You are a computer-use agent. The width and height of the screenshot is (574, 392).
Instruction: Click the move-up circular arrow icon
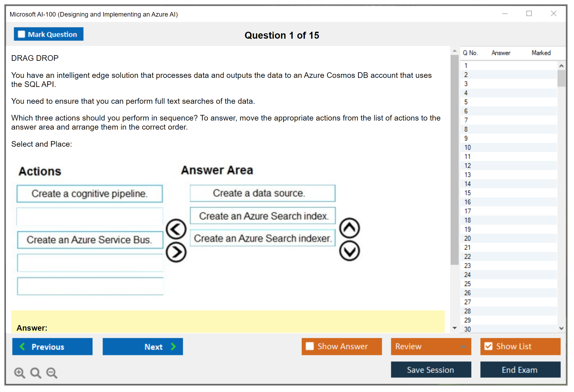[349, 228]
